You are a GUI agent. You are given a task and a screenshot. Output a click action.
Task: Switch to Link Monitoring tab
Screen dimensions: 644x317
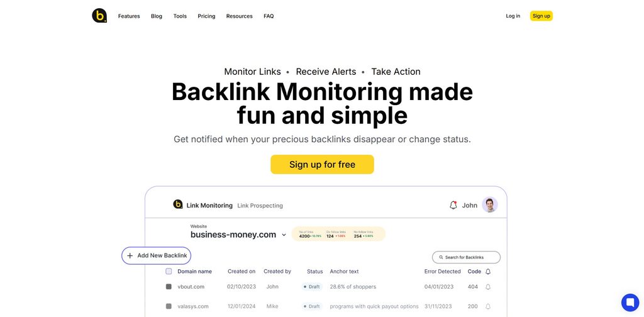209,205
